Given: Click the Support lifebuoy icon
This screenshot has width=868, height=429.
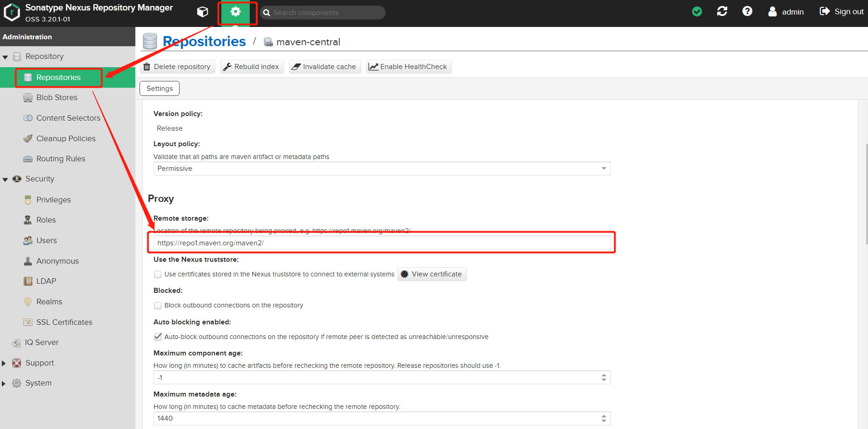Looking at the screenshot, I should pos(16,363).
